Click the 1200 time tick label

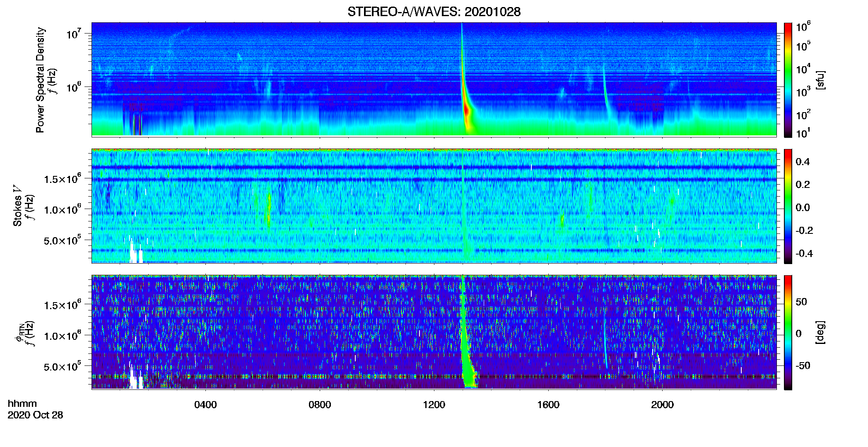434,405
